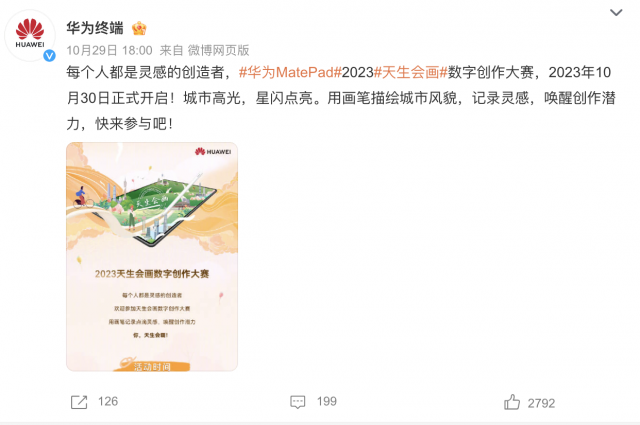The width and height of the screenshot is (640, 425).
Task: Open the contest poster image thumbnail
Action: pyautogui.click(x=152, y=256)
